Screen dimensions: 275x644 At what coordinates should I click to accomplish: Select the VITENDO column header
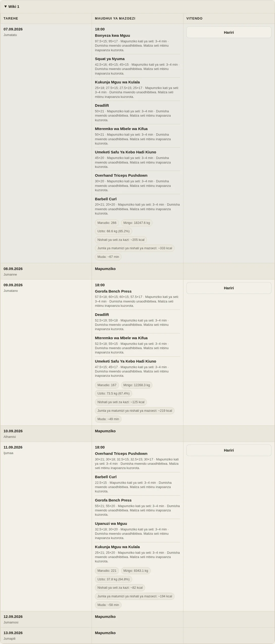pos(229,19)
